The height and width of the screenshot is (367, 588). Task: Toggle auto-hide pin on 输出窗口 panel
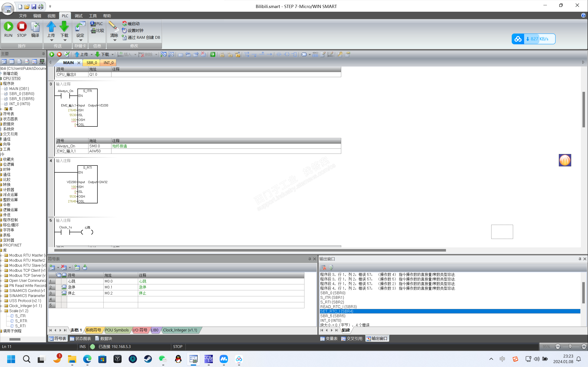(580, 259)
